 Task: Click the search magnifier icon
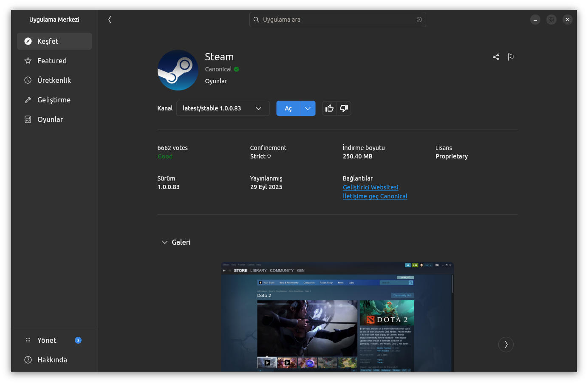pyautogui.click(x=256, y=20)
